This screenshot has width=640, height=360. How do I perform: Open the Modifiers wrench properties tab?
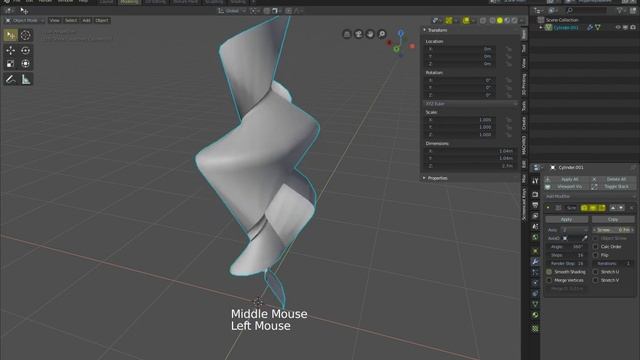tap(535, 261)
